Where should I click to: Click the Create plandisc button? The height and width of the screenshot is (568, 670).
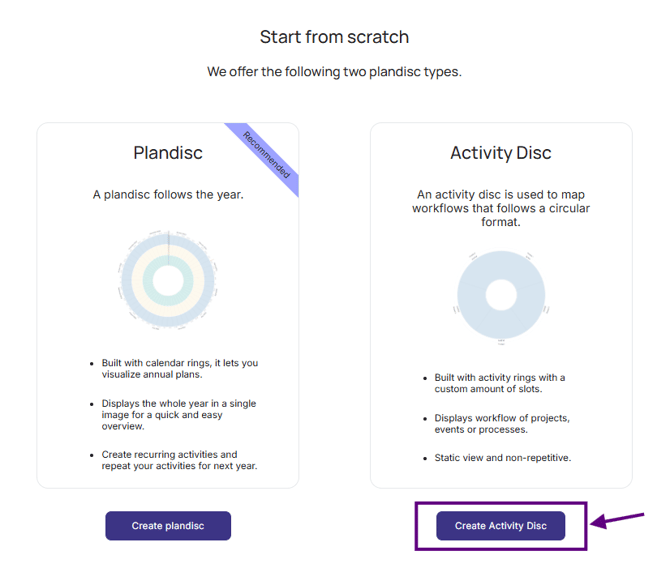tap(168, 526)
